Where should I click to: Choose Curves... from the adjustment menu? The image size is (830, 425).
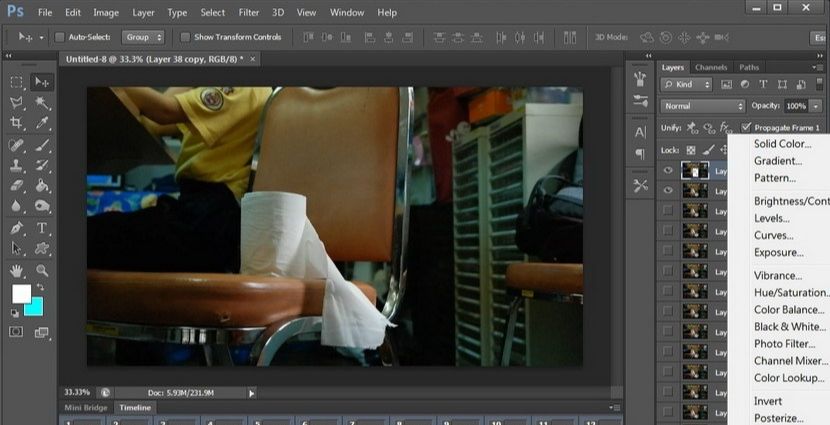click(773, 236)
